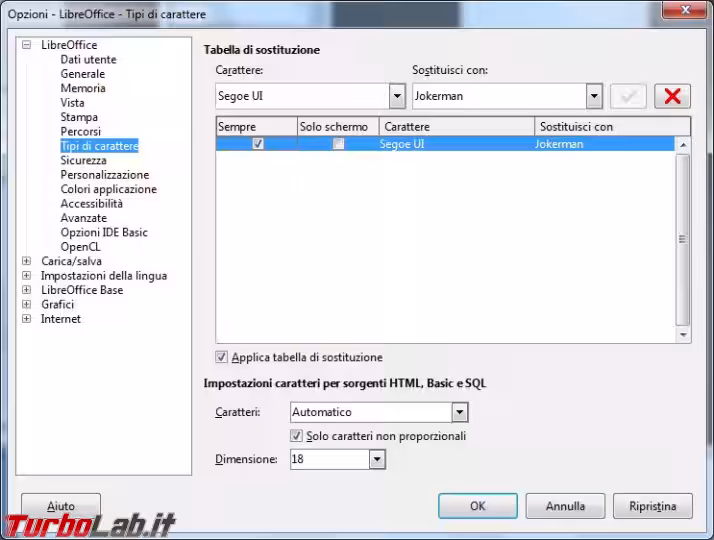Select Generale in the options tree

click(82, 74)
